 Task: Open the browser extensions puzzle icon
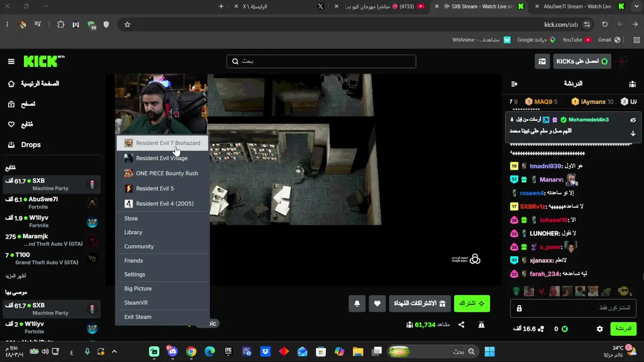tap(61, 25)
